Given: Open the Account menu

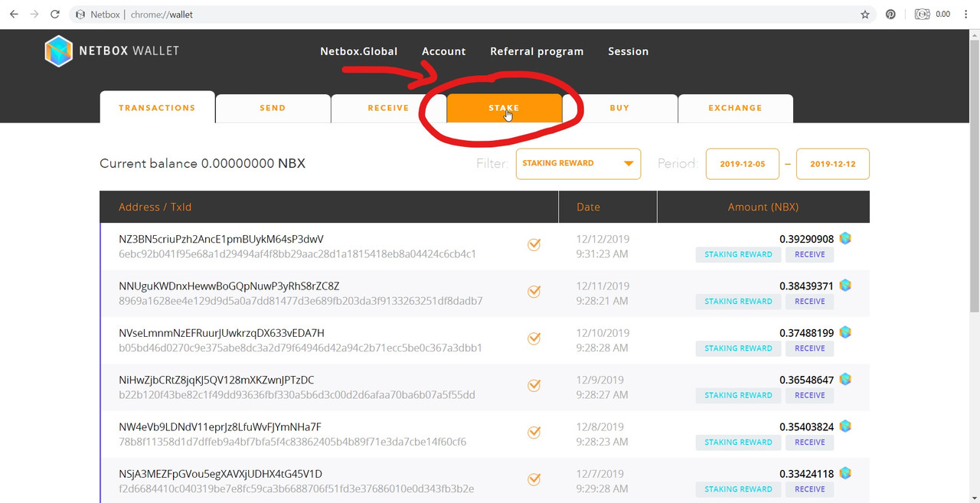Looking at the screenshot, I should (x=443, y=51).
